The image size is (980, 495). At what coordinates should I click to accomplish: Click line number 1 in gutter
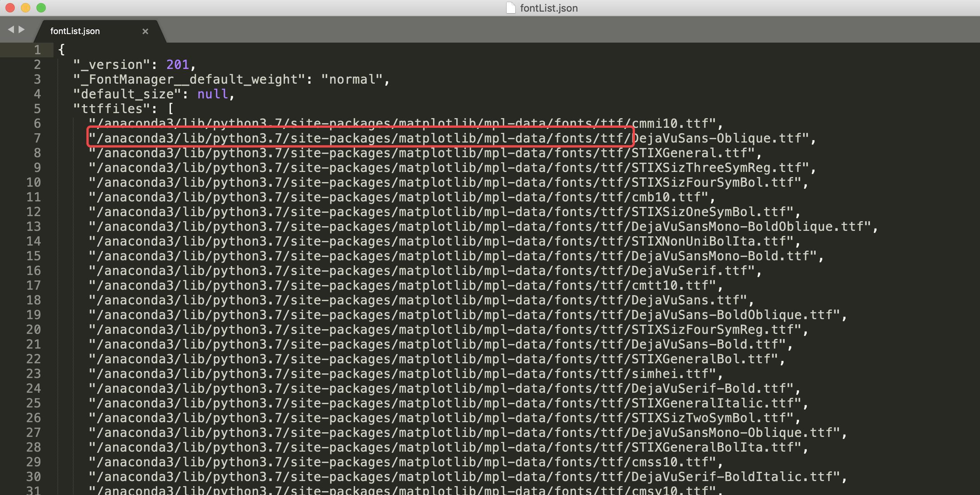pyautogui.click(x=38, y=50)
